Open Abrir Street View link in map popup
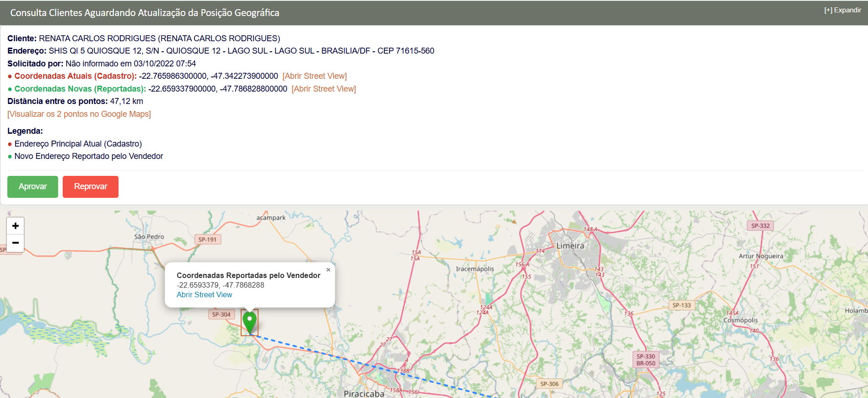This screenshot has height=398, width=868. pyautogui.click(x=204, y=295)
